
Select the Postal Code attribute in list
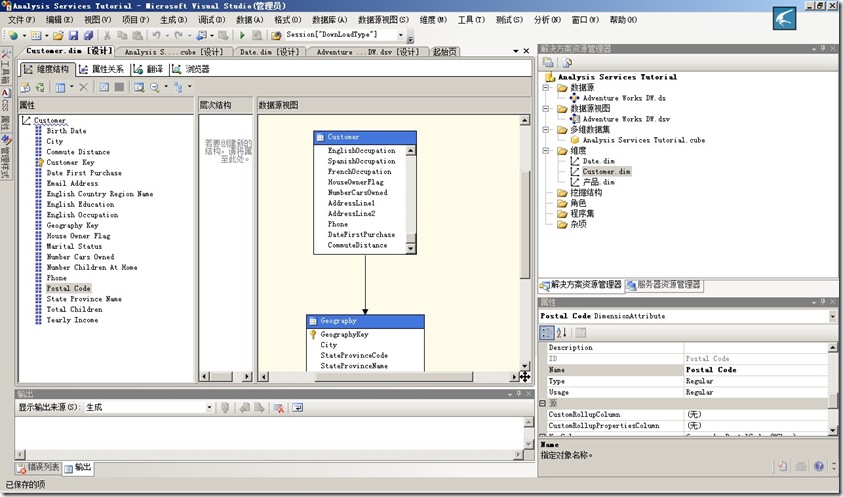(68, 288)
